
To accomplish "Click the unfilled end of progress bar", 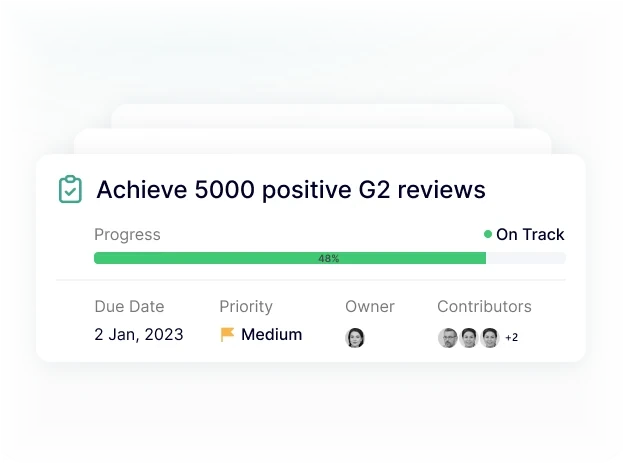I will pos(526,258).
